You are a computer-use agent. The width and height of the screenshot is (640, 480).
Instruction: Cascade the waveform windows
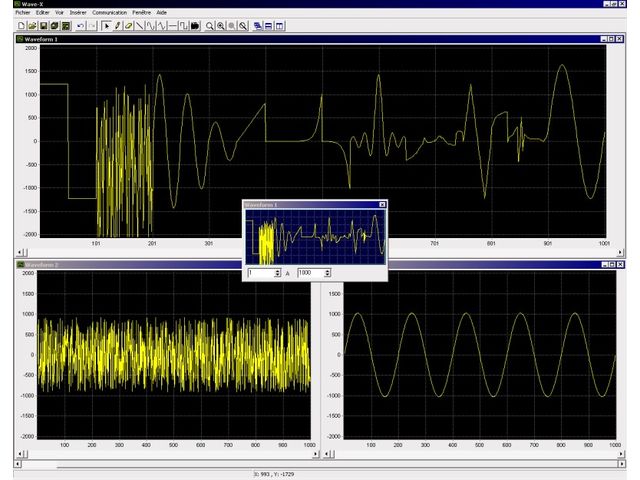click(258, 26)
